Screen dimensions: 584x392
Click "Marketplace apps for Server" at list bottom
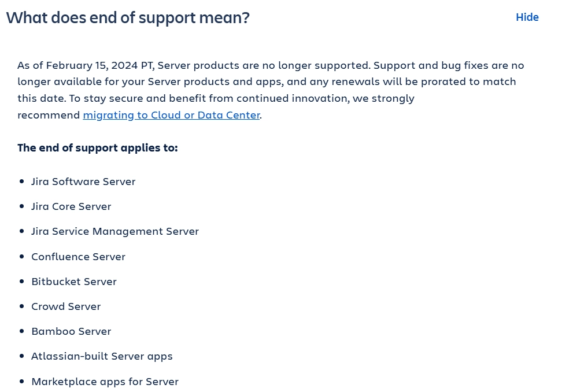[x=105, y=381]
